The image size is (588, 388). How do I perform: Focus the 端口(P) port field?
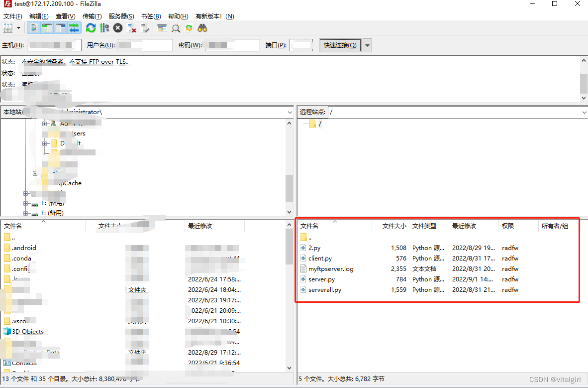pyautogui.click(x=301, y=45)
